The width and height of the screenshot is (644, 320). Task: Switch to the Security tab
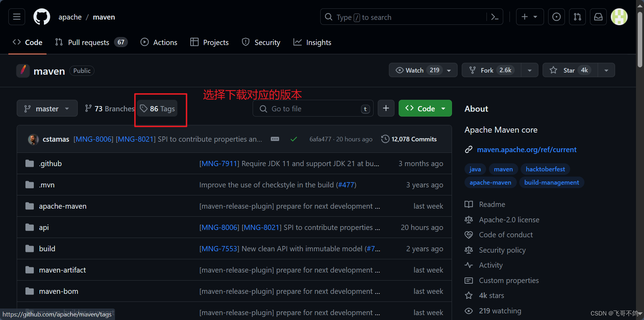pyautogui.click(x=261, y=43)
